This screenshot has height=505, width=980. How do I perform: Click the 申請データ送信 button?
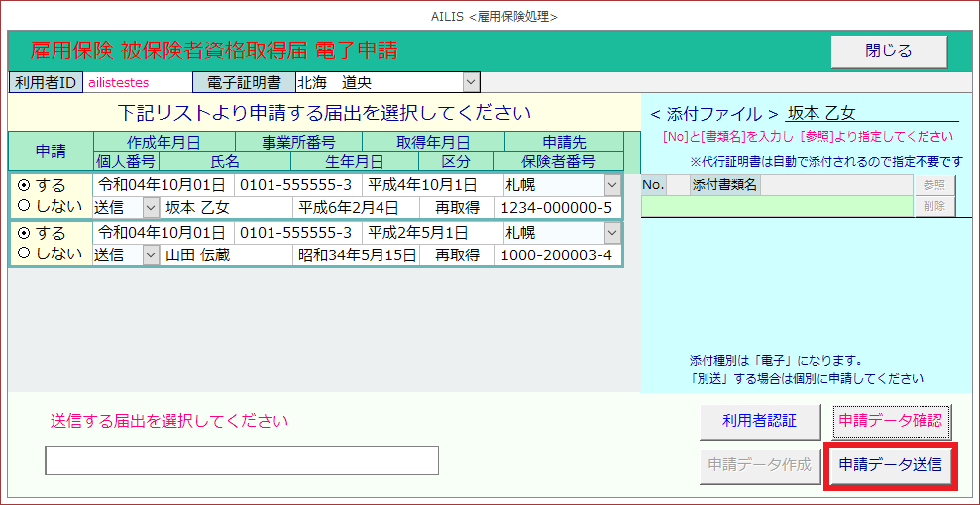click(x=890, y=464)
